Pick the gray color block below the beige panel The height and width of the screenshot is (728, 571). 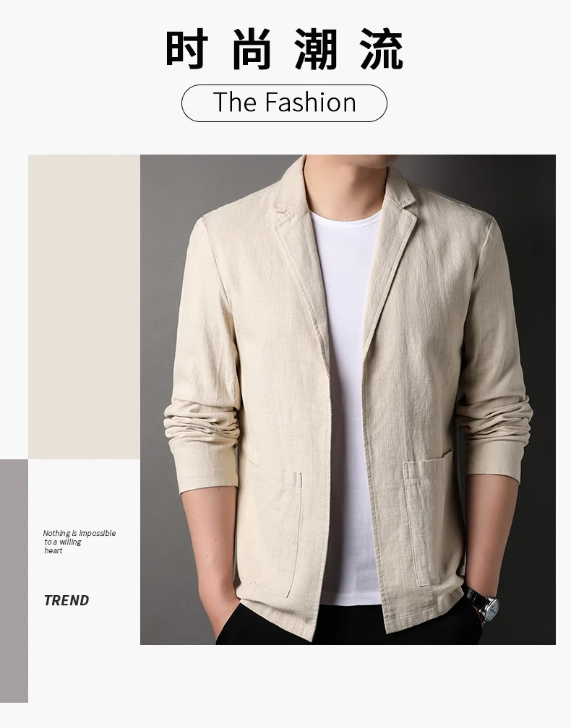[14, 581]
